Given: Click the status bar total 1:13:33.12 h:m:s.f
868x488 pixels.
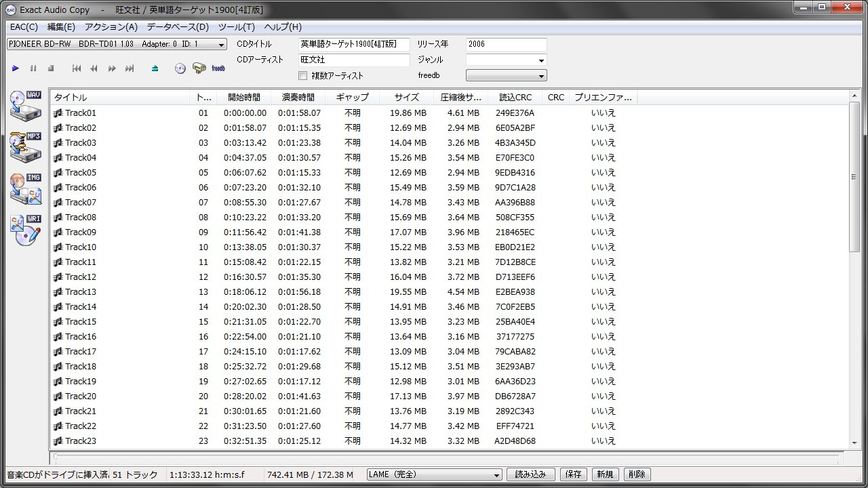Looking at the screenshot, I should [207, 475].
